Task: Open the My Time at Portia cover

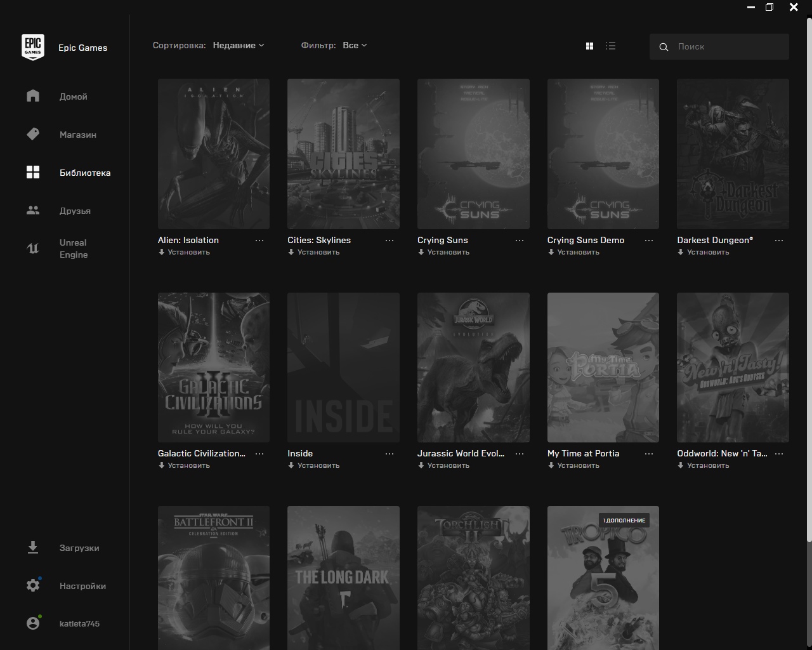Action: coord(603,368)
